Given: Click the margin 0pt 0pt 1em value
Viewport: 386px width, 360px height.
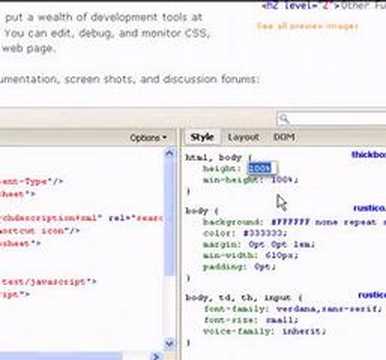Looking at the screenshot, I should (x=280, y=244).
